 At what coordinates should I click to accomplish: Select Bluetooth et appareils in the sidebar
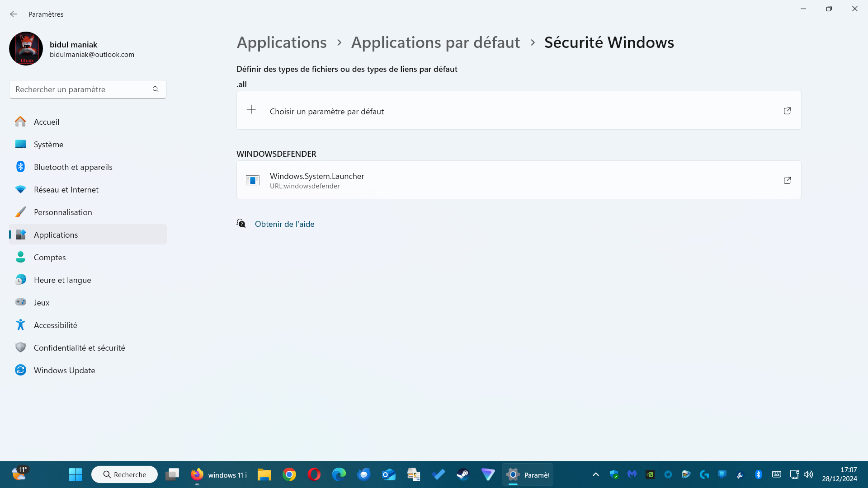tap(73, 167)
